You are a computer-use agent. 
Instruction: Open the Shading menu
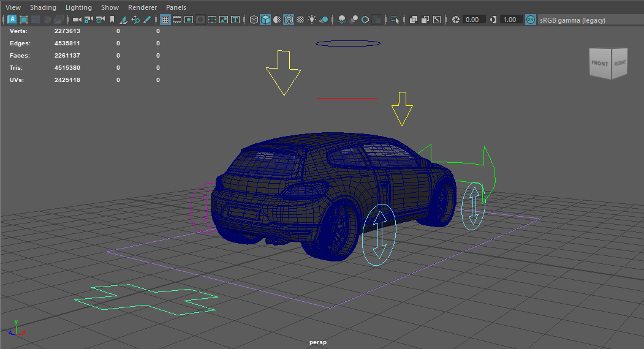click(43, 7)
